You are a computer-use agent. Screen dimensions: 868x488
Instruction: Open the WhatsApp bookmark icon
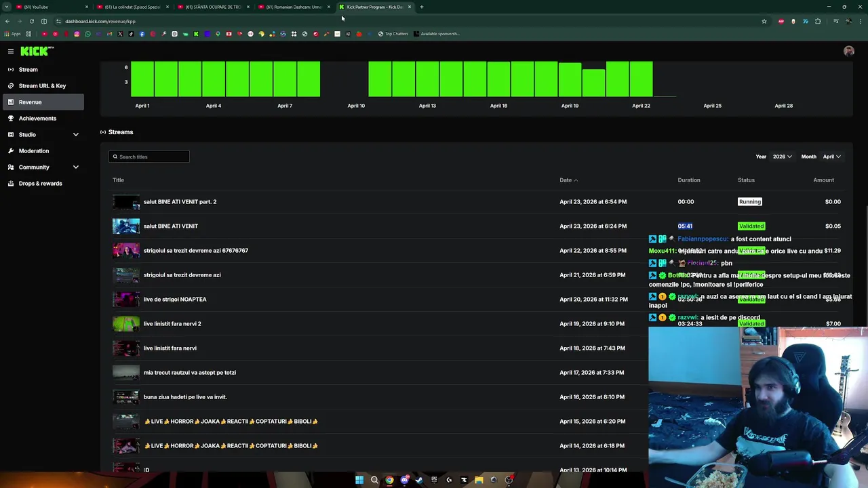[87, 34]
